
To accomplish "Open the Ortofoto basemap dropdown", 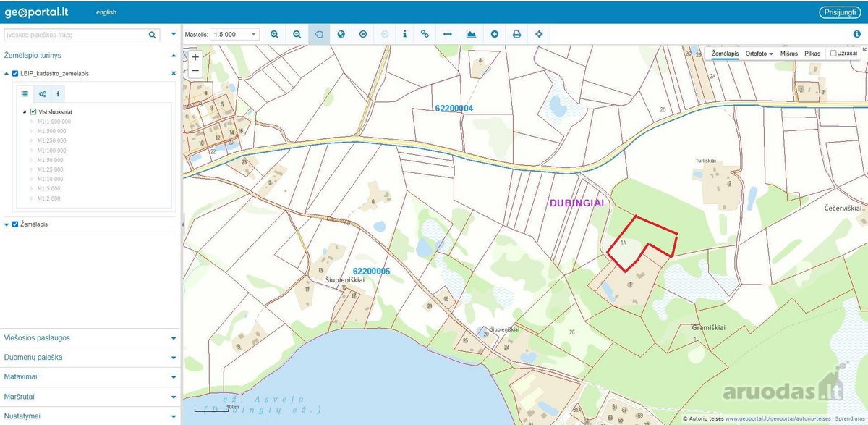I will pyautogui.click(x=759, y=54).
